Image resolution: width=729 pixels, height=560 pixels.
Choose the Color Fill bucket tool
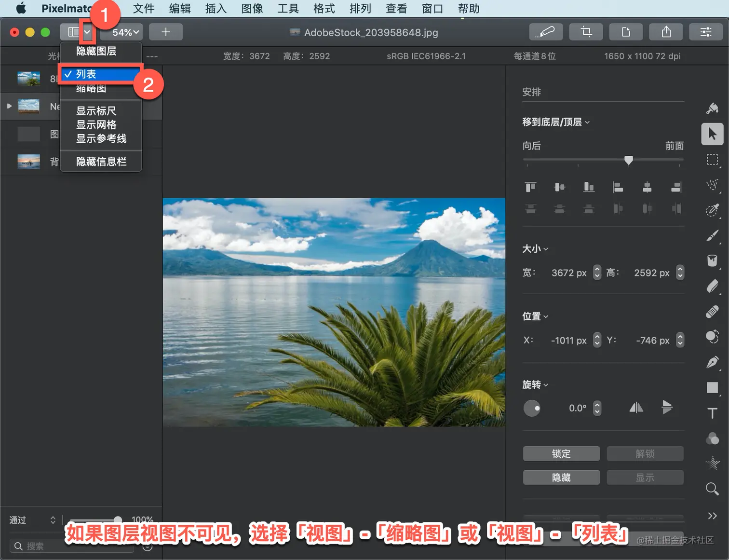pos(712,260)
